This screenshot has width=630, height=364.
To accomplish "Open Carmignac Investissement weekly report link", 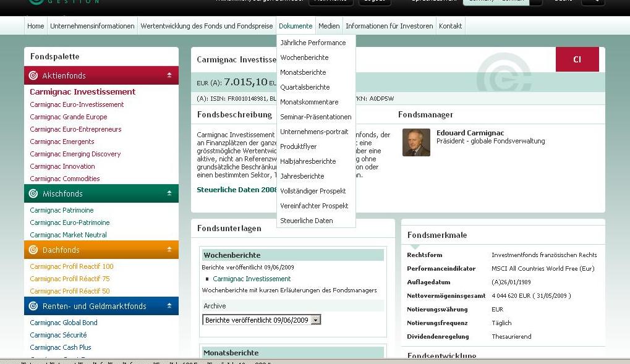I will click(x=252, y=279).
